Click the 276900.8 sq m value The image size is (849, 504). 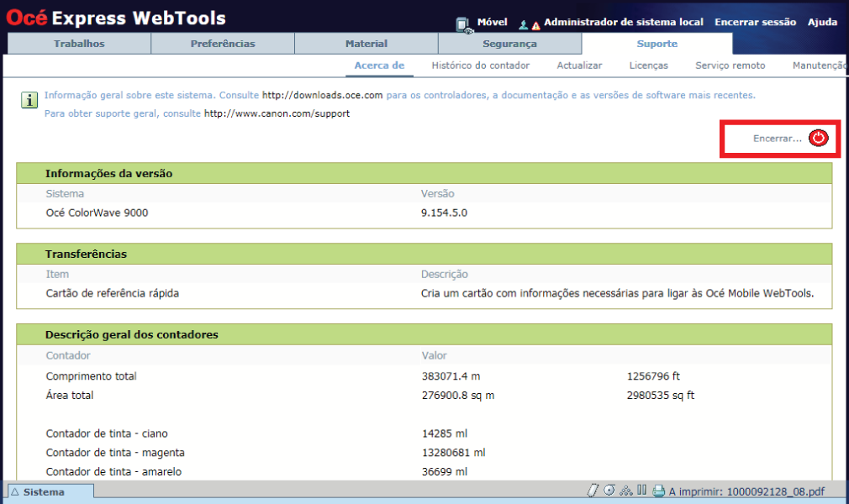(x=458, y=396)
